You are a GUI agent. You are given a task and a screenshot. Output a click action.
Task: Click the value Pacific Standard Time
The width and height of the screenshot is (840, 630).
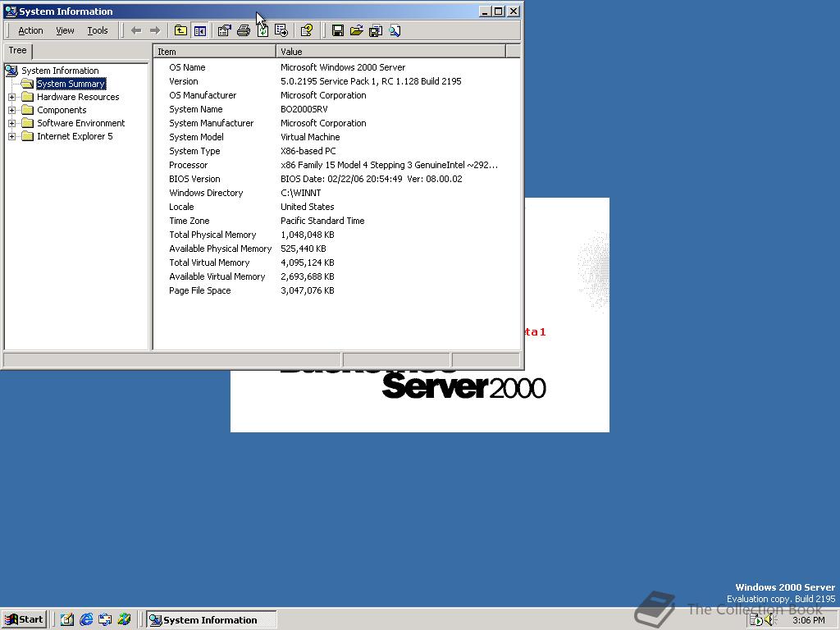point(322,221)
